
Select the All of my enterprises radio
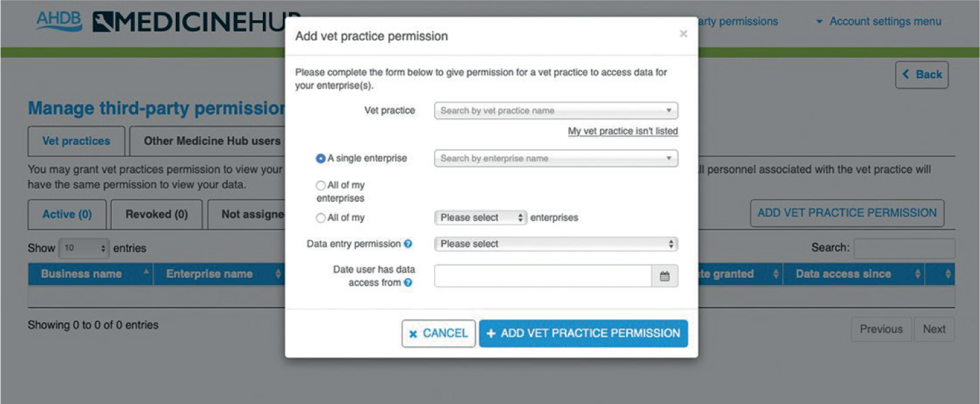321,185
